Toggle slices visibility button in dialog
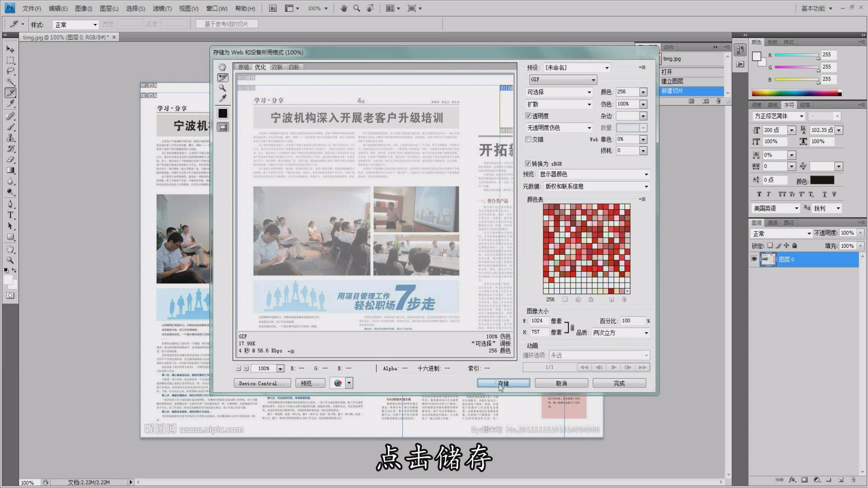 (x=223, y=127)
